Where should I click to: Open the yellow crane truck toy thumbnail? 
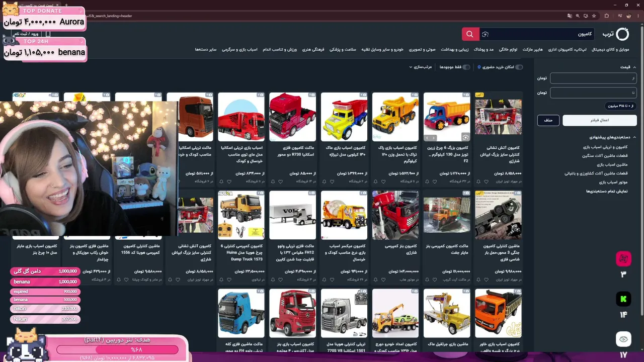tap(447, 313)
